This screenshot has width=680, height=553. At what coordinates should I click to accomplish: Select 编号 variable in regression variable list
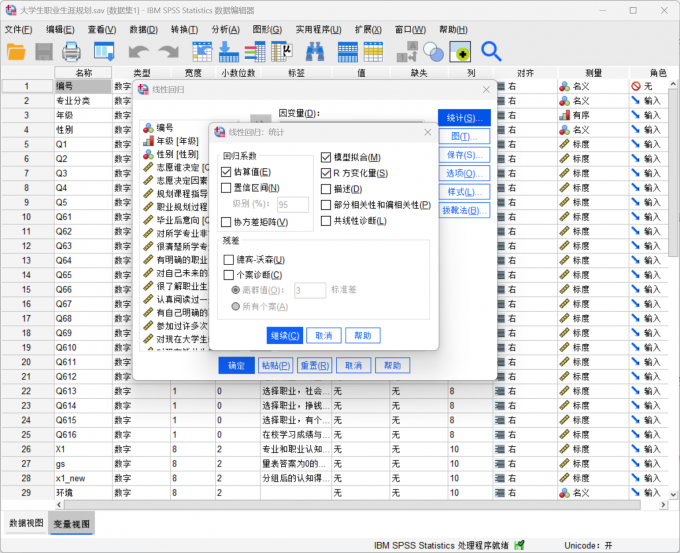click(165, 128)
